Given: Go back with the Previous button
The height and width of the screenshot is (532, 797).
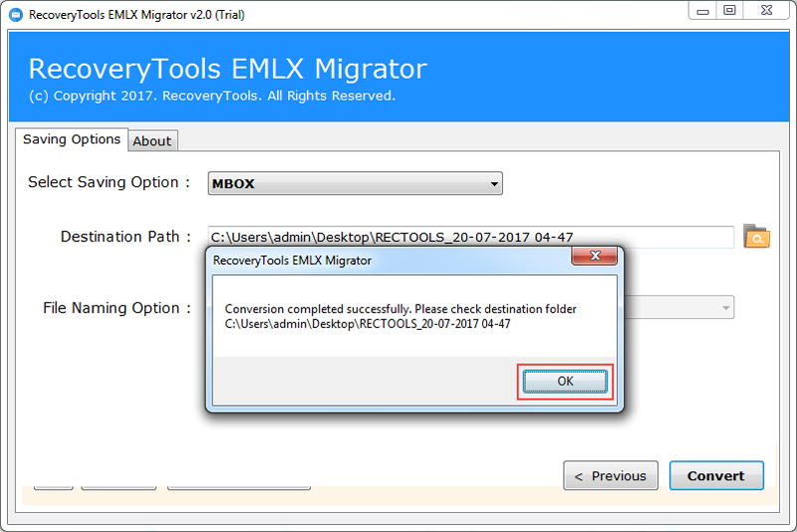Looking at the screenshot, I should point(611,475).
